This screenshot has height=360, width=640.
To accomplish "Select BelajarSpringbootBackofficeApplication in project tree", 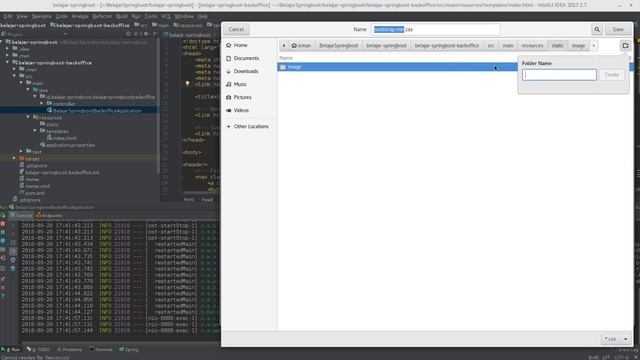I will tap(97, 111).
